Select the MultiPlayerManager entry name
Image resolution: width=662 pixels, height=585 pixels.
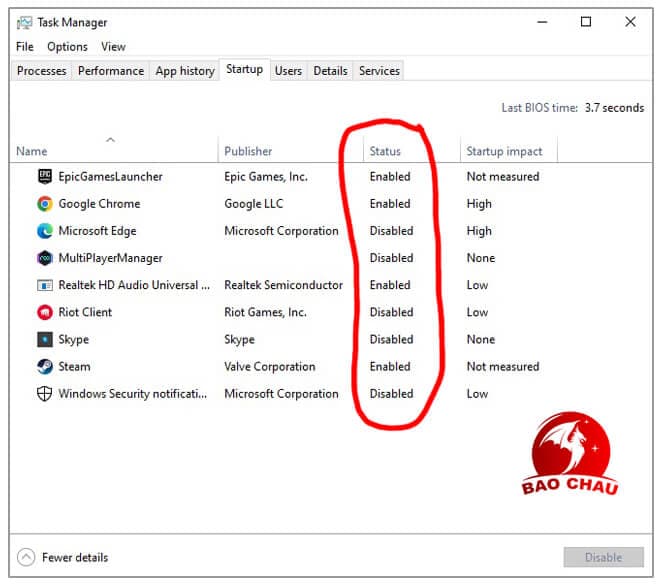pyautogui.click(x=110, y=258)
